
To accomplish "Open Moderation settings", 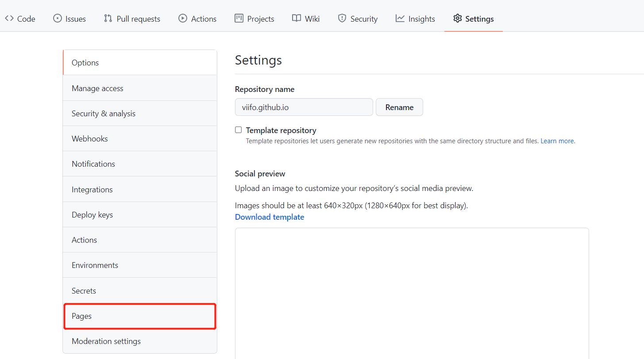I will (140, 341).
